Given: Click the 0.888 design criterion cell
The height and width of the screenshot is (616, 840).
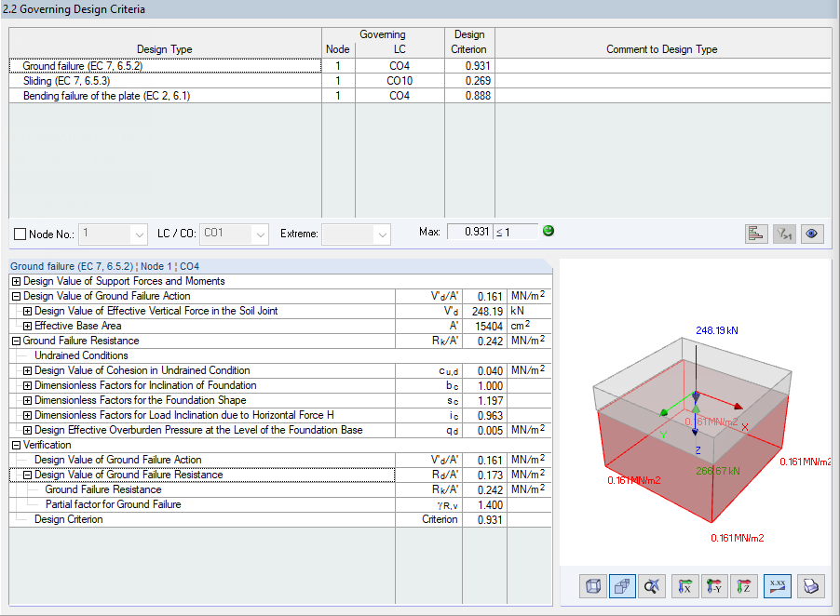Looking at the screenshot, I should [469, 96].
